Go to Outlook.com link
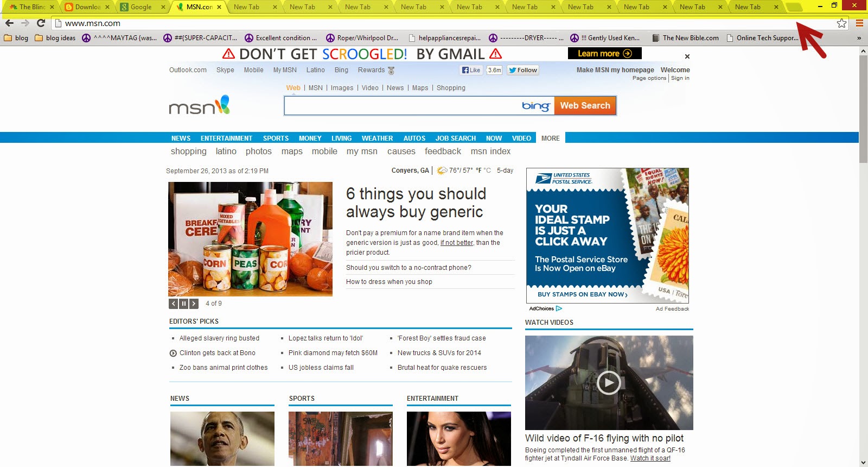The image size is (868, 467). 188,70
